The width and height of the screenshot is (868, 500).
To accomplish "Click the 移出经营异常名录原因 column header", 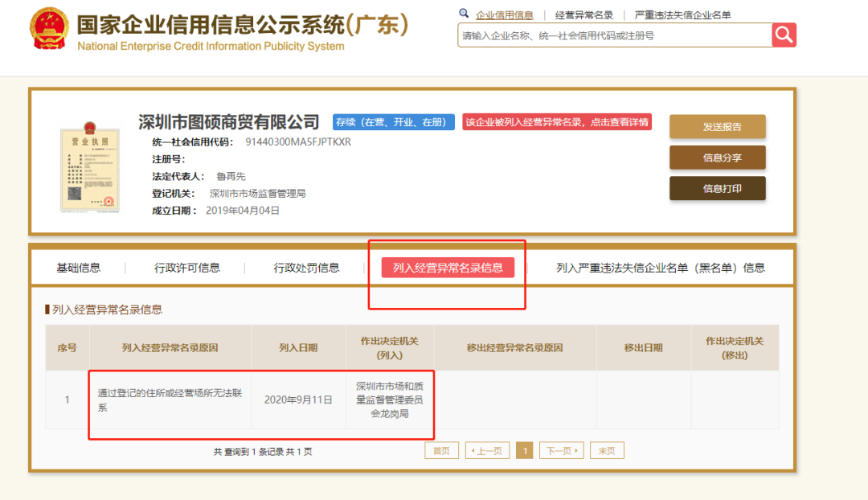I will point(515,348).
